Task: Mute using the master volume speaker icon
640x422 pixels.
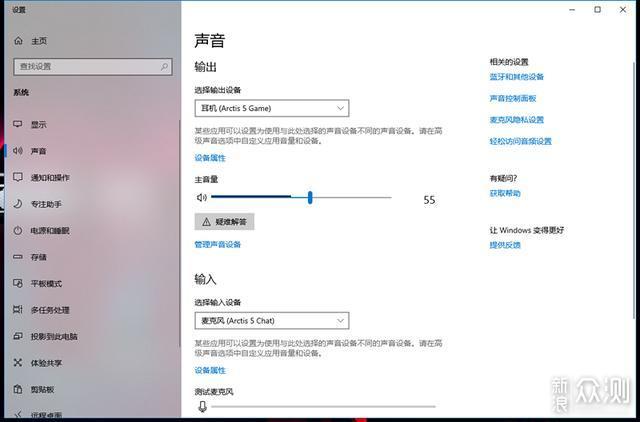Action: pos(201,198)
